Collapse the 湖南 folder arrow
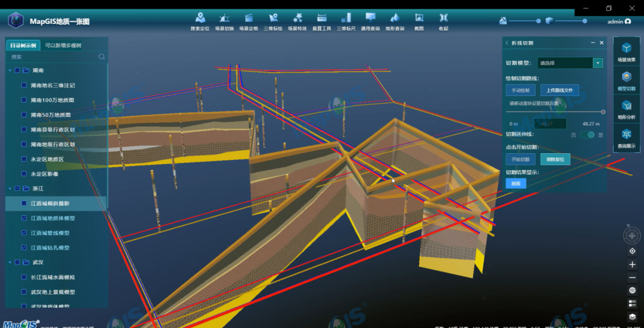The width and height of the screenshot is (644, 328). tap(10, 70)
